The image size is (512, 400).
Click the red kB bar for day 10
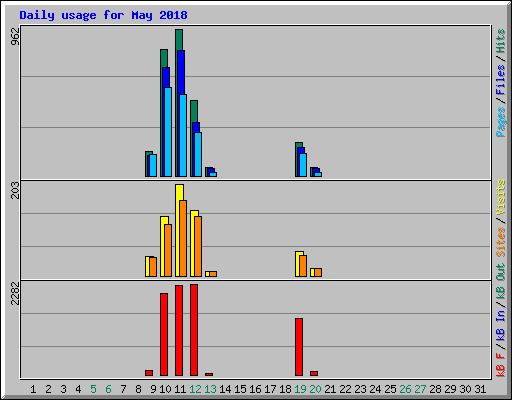(164, 334)
